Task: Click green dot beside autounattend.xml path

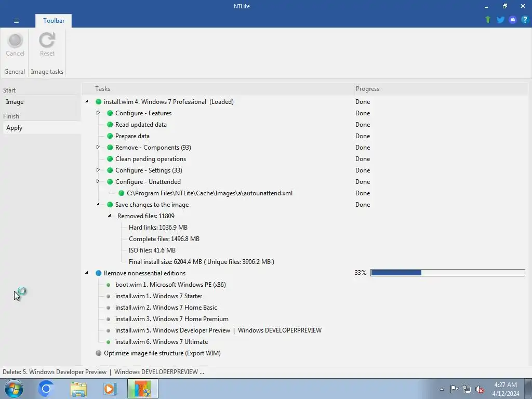Action: [x=121, y=193]
